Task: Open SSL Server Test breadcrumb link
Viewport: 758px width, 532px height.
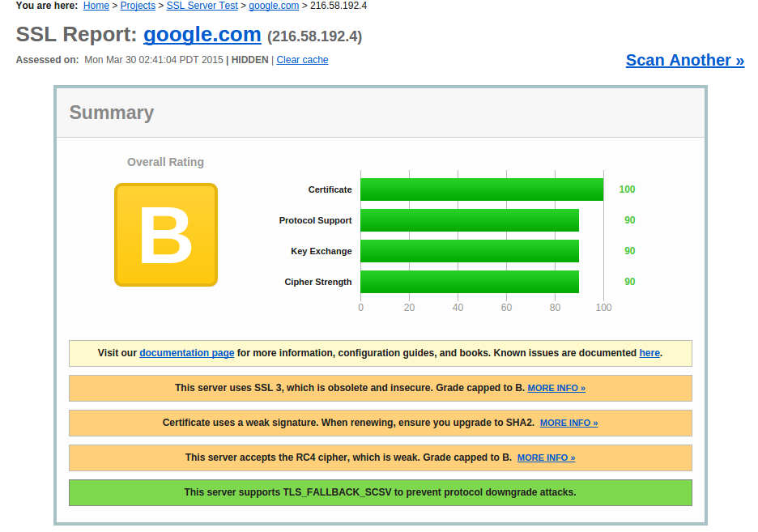Action: (202, 6)
